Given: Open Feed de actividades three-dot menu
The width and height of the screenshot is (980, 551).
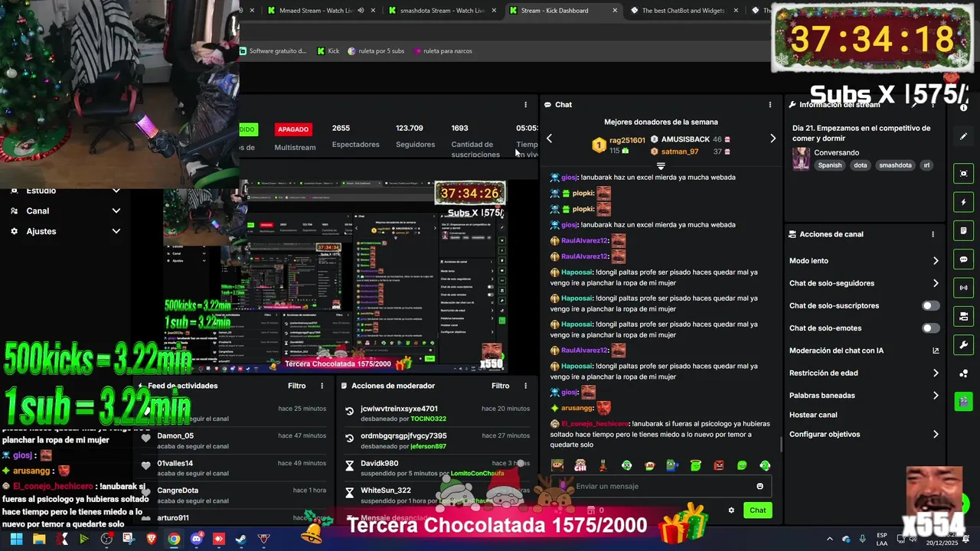Looking at the screenshot, I should click(x=322, y=386).
